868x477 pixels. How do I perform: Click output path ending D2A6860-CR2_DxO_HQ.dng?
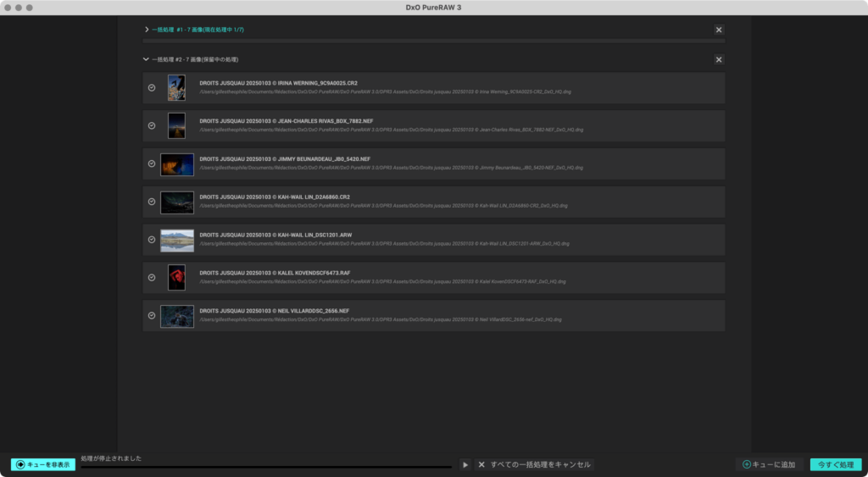tap(384, 206)
